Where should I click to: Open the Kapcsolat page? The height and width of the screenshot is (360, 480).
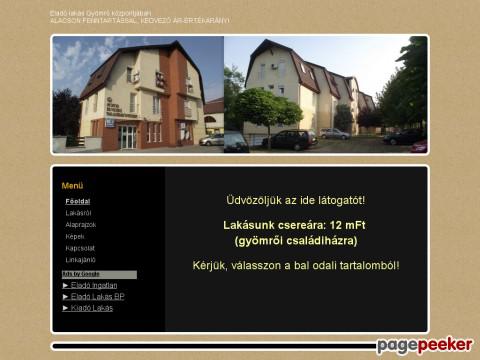(x=80, y=248)
